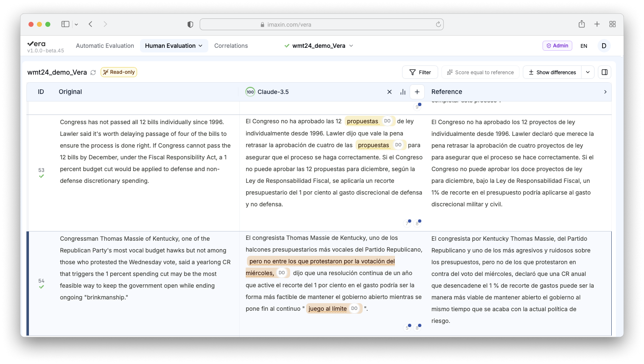Viewport: 644px width, 364px height.
Task: Expand the Show differences dropdown arrow
Action: point(588,72)
